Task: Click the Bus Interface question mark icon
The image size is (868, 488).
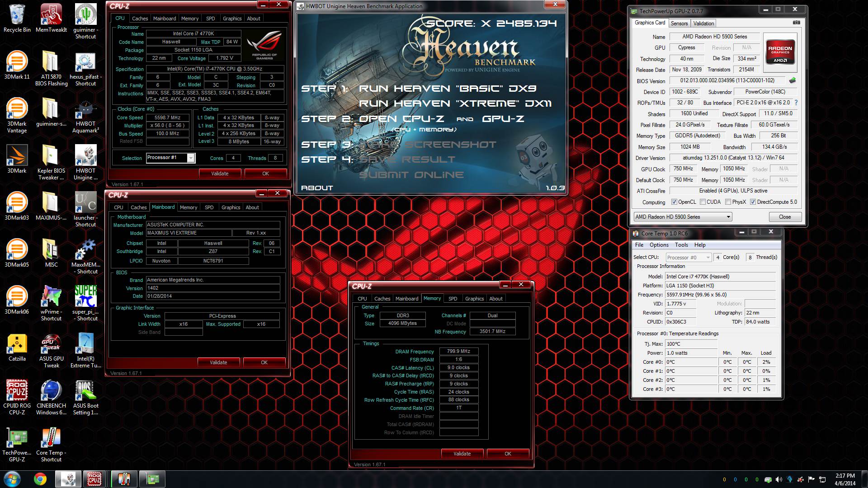Action: pyautogui.click(x=796, y=103)
